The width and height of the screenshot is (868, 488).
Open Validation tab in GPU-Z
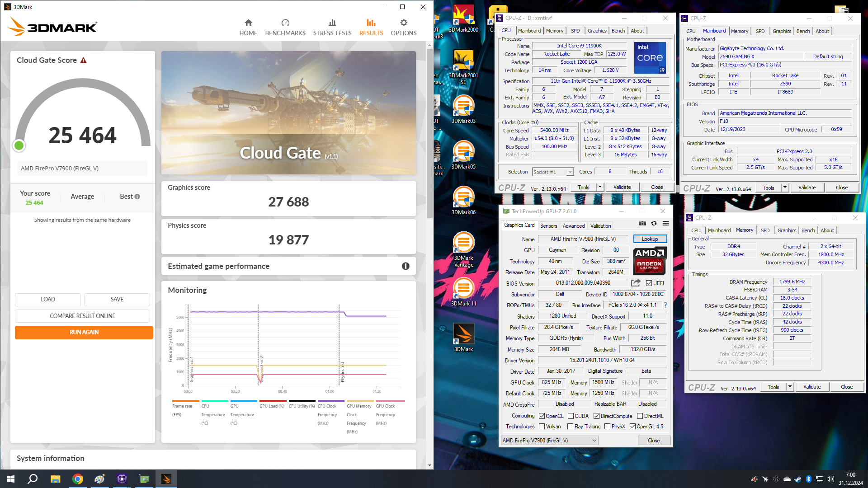point(600,226)
